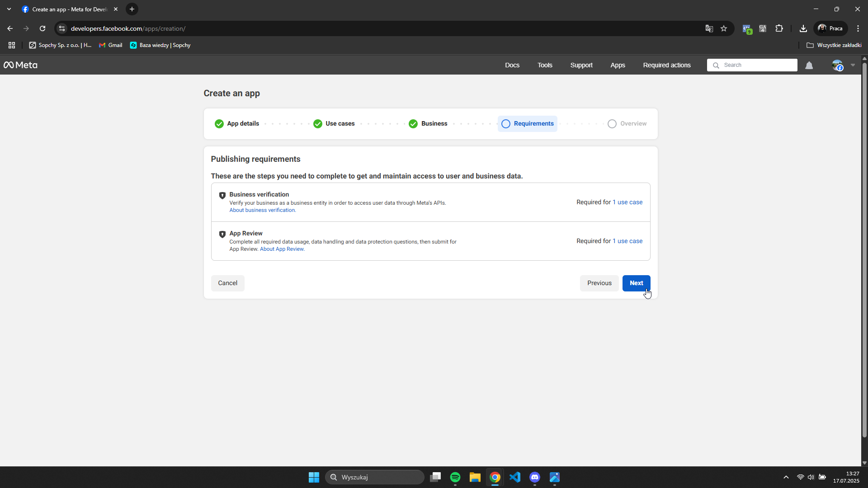Bookmark page with star icon
The height and width of the screenshot is (488, 868).
click(724, 28)
